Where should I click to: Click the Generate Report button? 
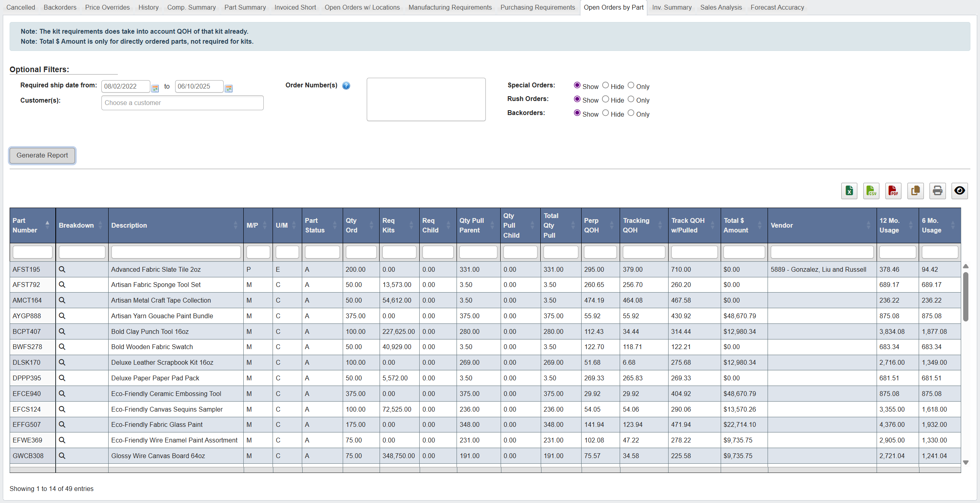point(42,156)
